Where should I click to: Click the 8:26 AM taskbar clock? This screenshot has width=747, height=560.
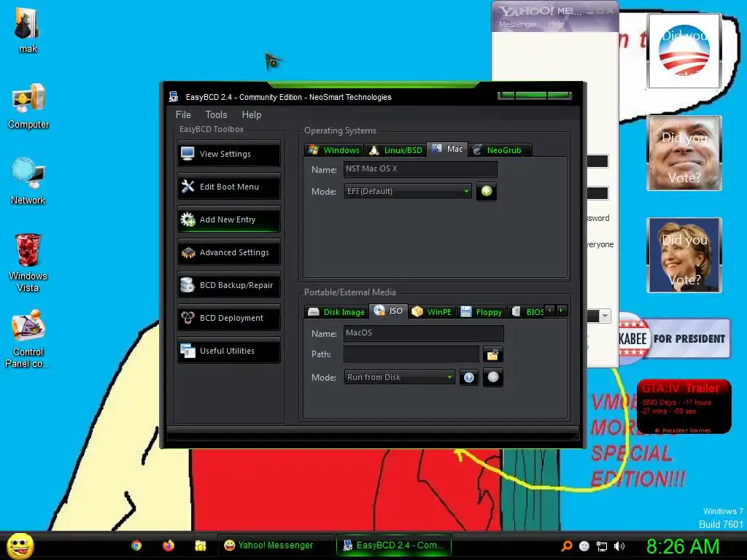683,546
